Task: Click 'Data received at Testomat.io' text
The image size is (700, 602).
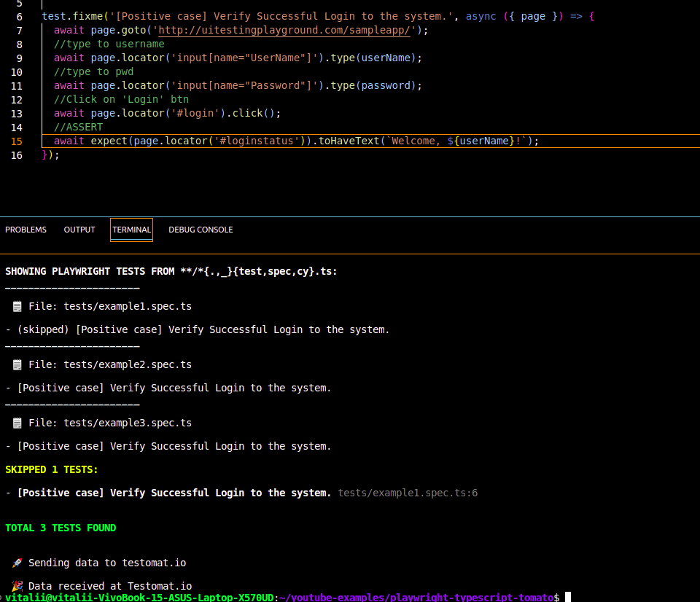Action: [x=110, y=586]
